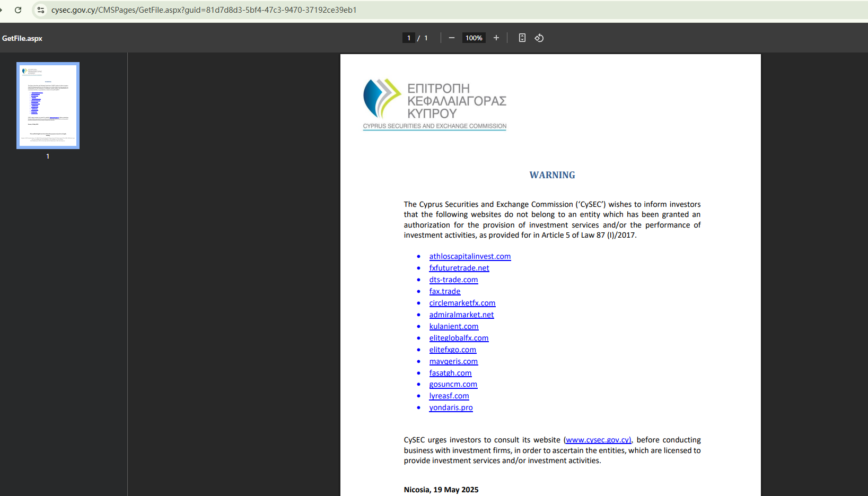868x496 pixels.
Task: Select the page number input field
Action: pyautogui.click(x=409, y=38)
